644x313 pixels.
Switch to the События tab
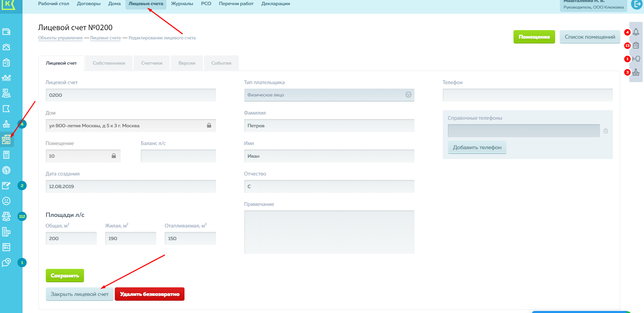point(221,63)
